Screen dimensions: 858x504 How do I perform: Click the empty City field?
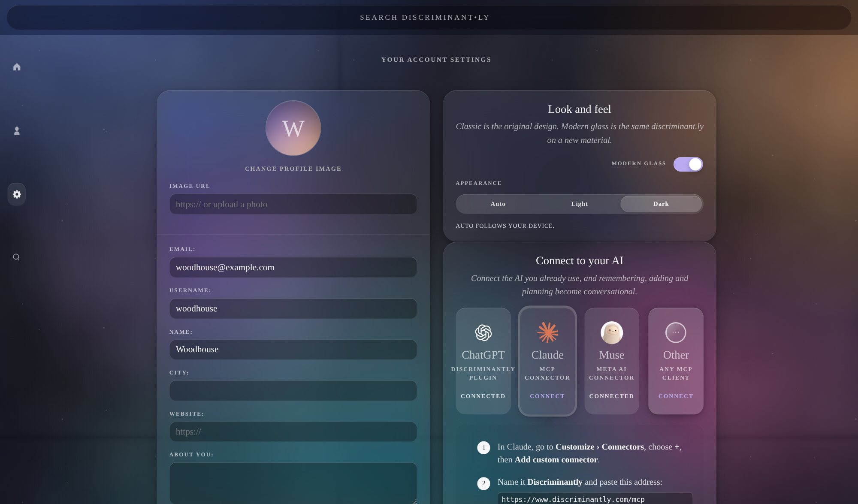(x=293, y=391)
